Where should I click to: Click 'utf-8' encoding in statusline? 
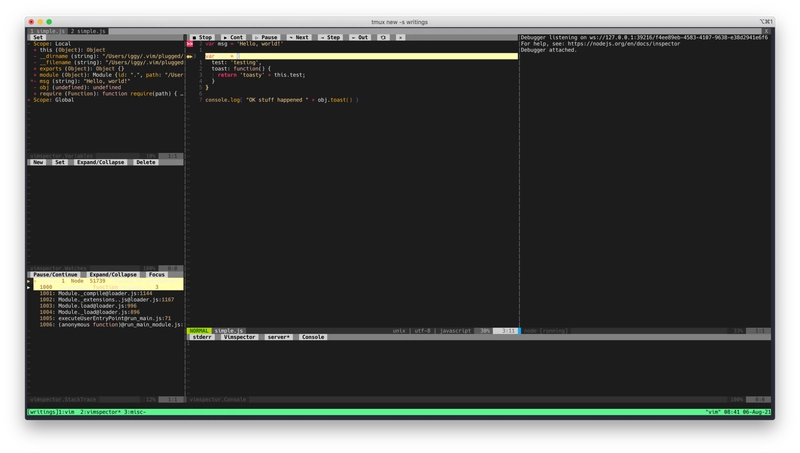(x=422, y=331)
